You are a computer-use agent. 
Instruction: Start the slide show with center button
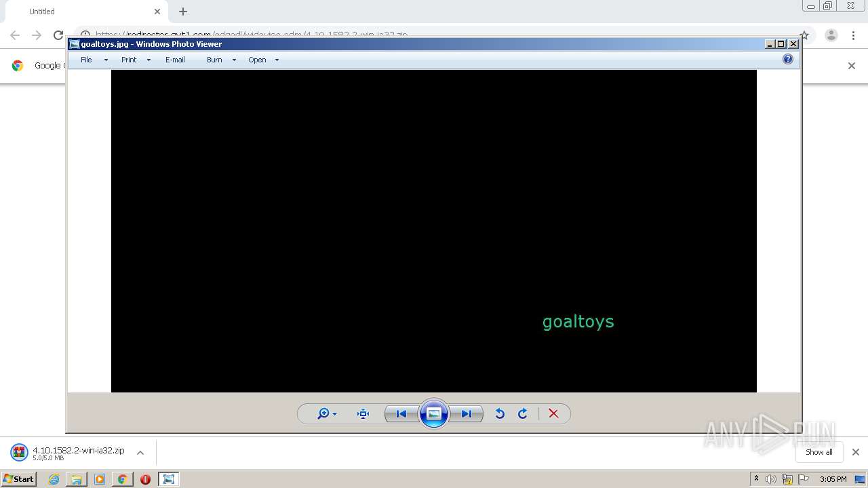click(x=434, y=413)
